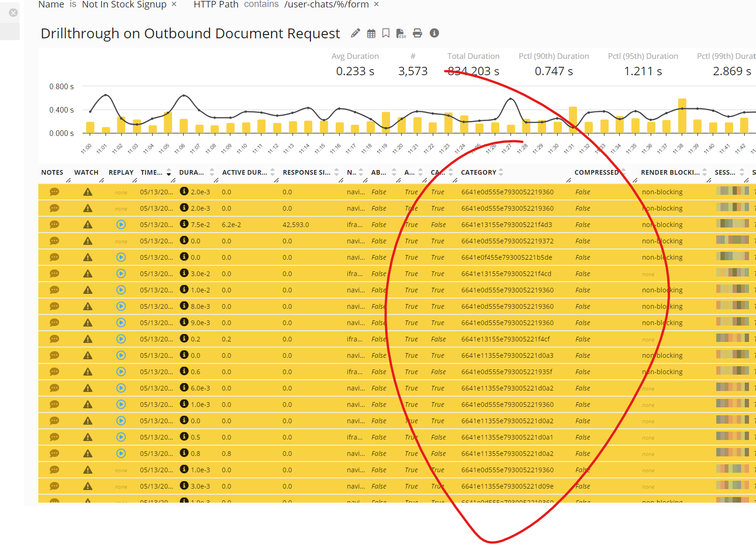Add a note on the 1.0e-2 duration row
Image resolution: width=756 pixels, height=547 pixels.
pos(54,290)
